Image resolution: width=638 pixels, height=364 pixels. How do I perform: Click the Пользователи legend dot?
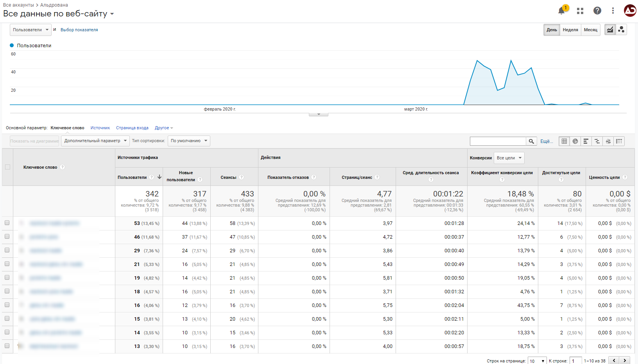click(12, 45)
